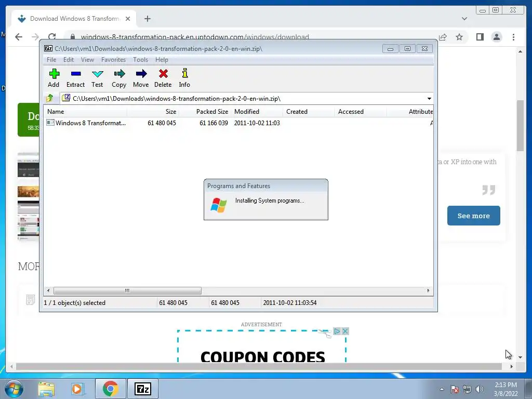Open the network tray icon
Screen dimensions: 532x399
467,389
